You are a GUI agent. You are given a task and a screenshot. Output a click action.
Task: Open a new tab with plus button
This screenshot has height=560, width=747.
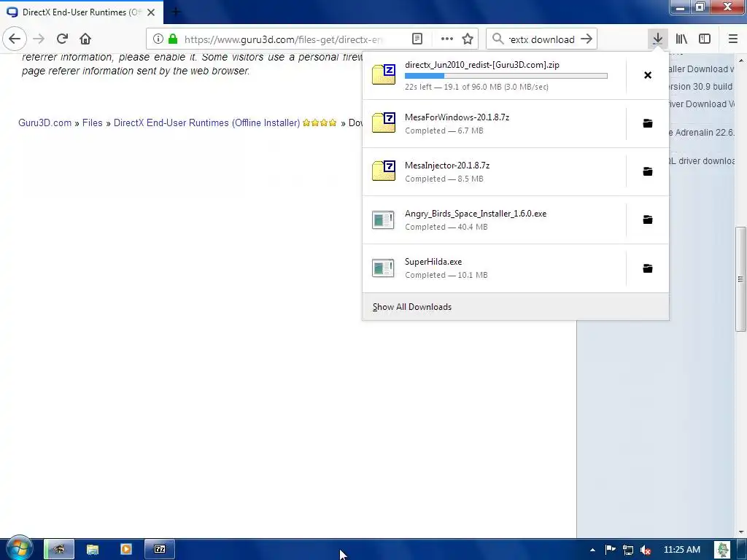(x=176, y=12)
